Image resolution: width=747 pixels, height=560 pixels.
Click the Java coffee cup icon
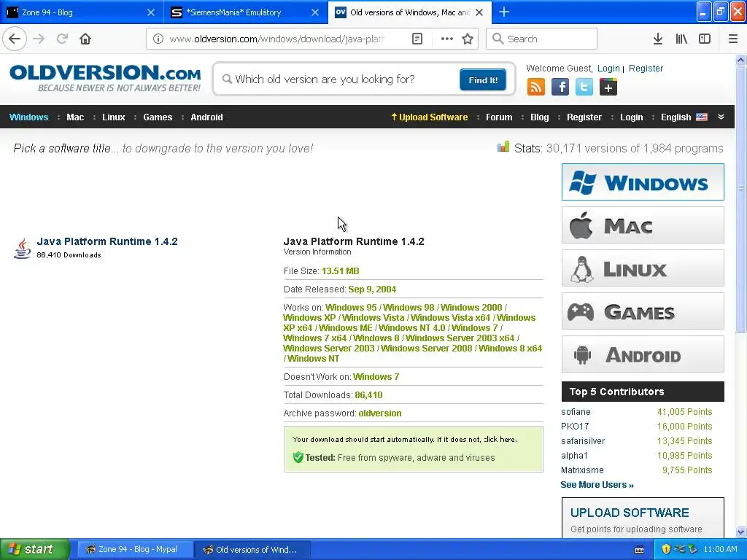coord(23,249)
